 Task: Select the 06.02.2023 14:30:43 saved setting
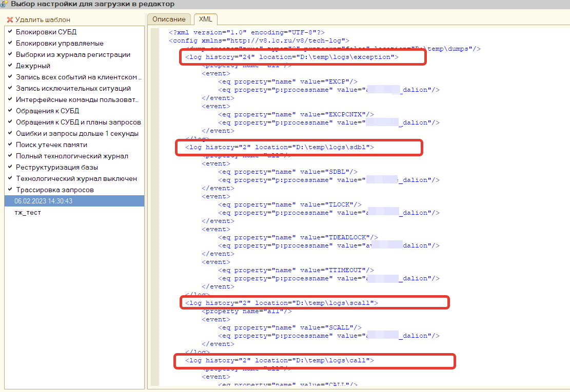point(44,201)
